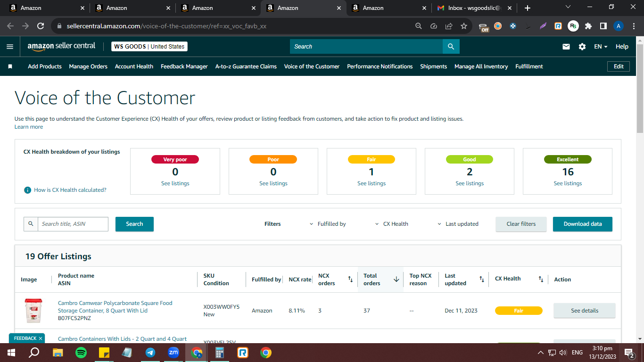Image resolution: width=644 pixels, height=362 pixels.
Task: Open Calculator from the taskbar
Action: (x=220, y=353)
